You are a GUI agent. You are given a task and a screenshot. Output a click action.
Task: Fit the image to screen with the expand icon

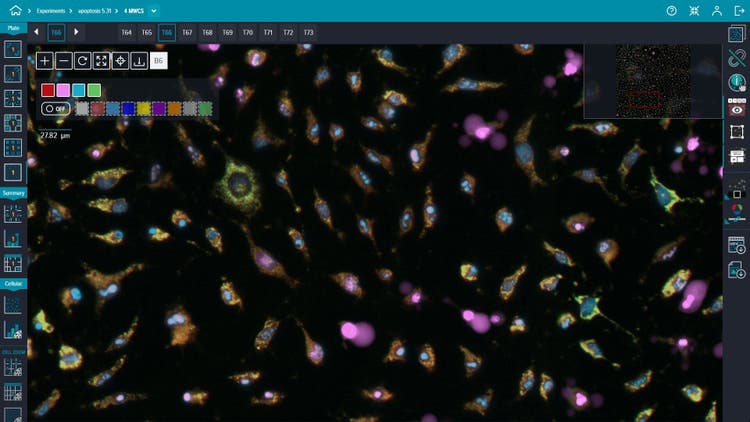102,61
